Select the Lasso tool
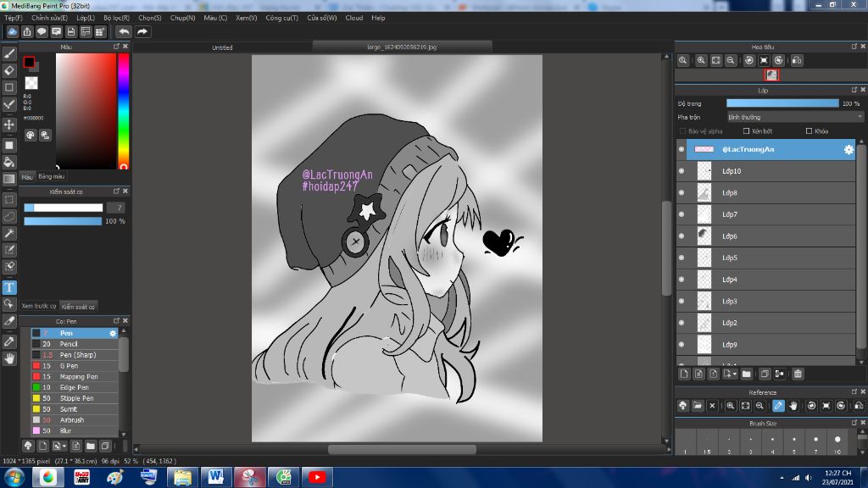 coord(9,216)
